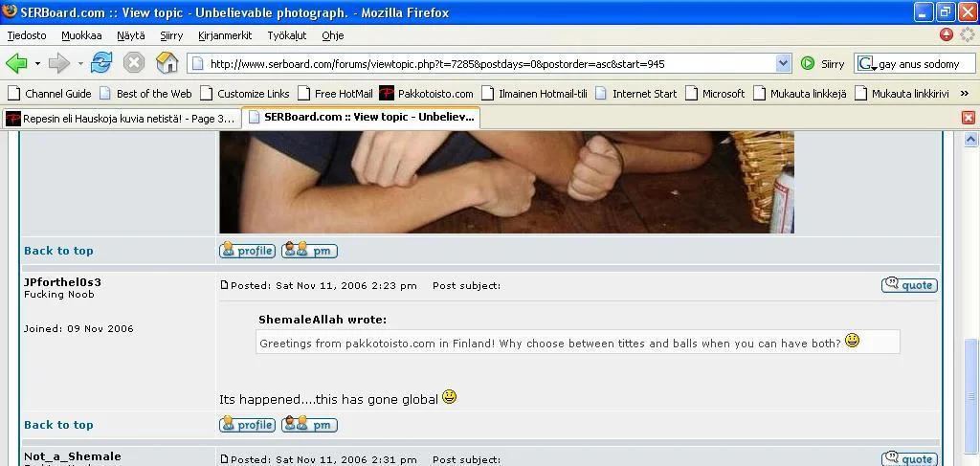Click the search engine icon in search box

click(866, 64)
